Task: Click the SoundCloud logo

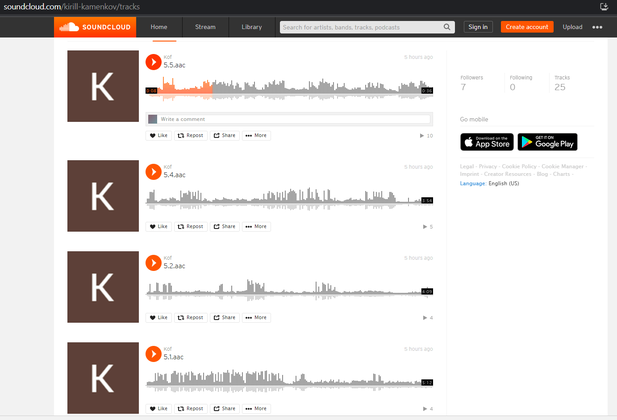Action: tap(95, 27)
